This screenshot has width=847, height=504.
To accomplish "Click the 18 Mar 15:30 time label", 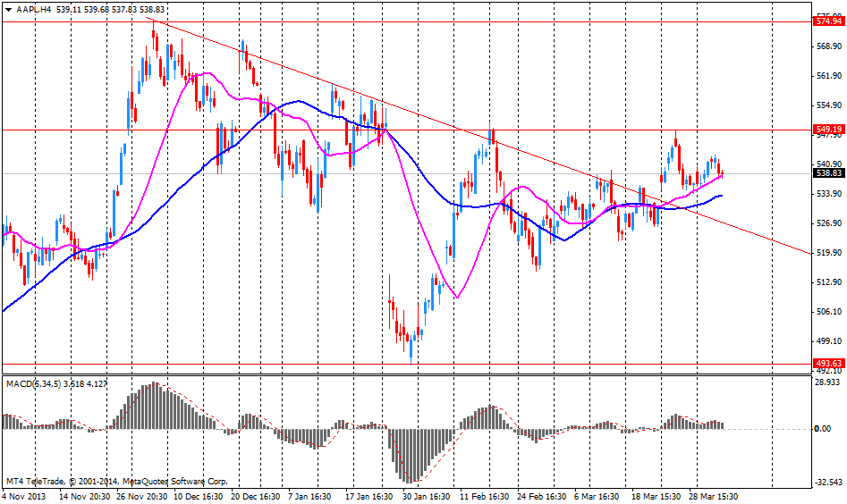I will point(657,497).
